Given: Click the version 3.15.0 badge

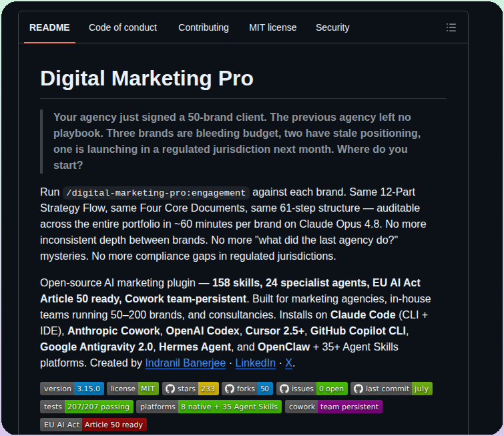Looking at the screenshot, I should pos(72,389).
